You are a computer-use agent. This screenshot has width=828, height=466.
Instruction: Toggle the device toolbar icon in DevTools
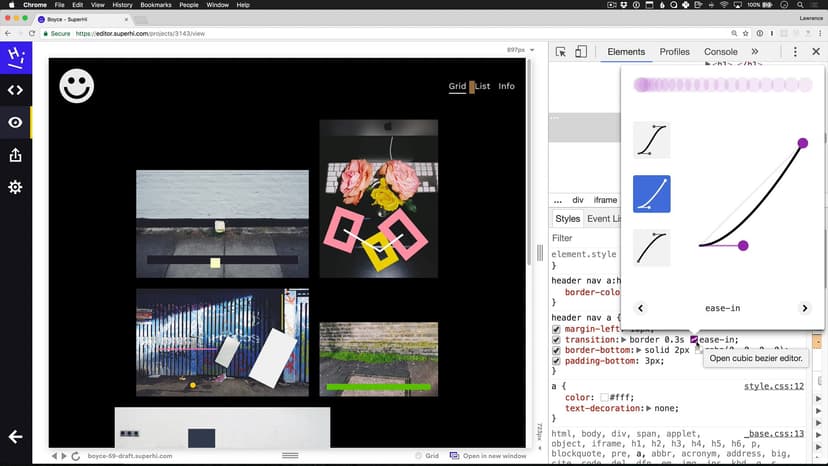point(582,52)
